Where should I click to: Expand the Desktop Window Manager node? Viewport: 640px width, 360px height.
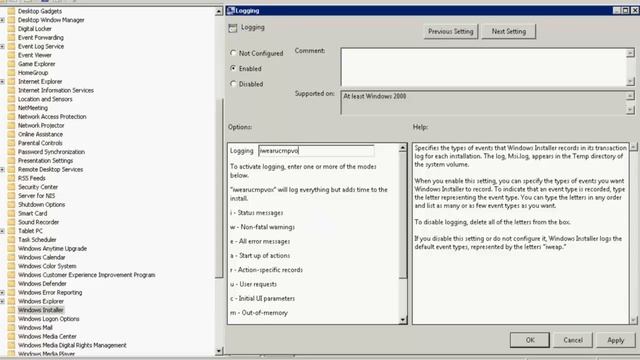pyautogui.click(x=2, y=20)
